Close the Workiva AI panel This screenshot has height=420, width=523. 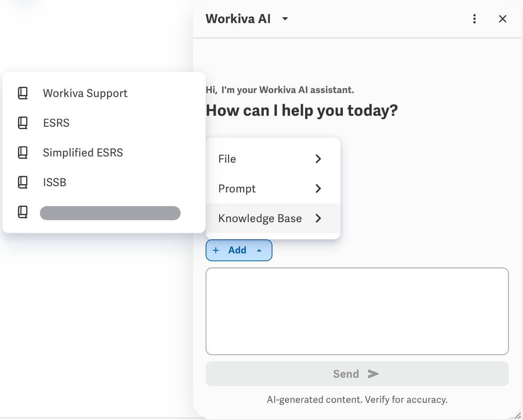click(502, 19)
